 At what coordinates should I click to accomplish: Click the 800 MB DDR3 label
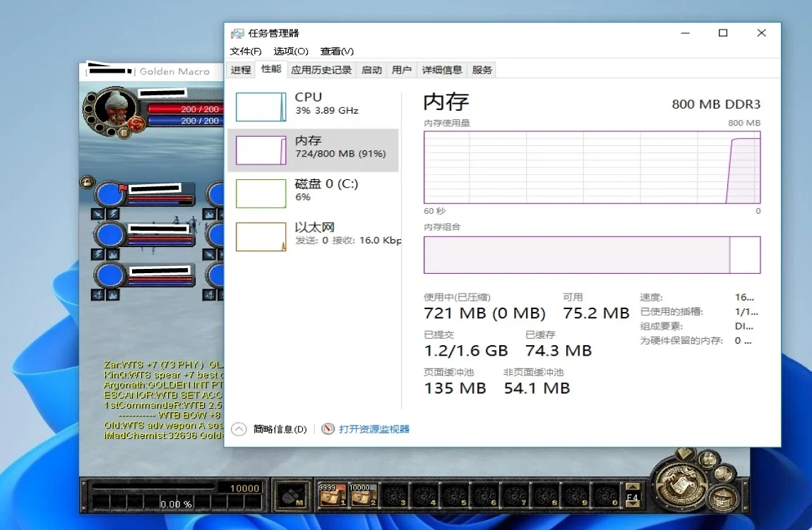[716, 104]
